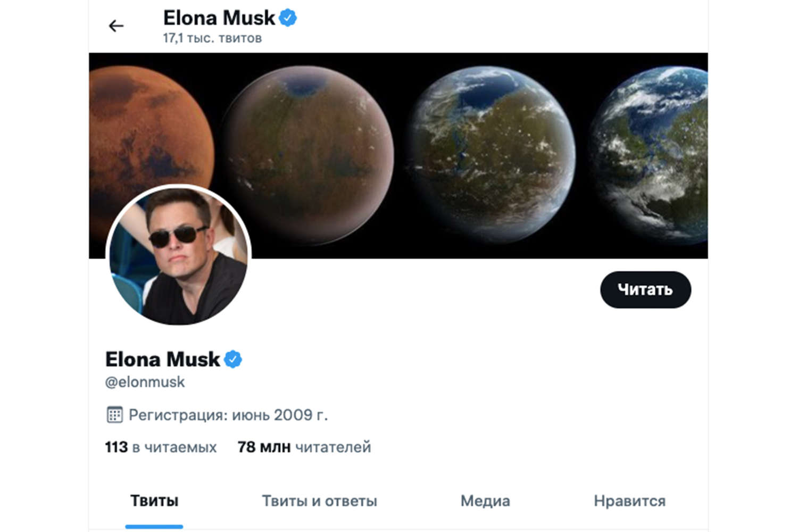Screen dimensions: 798x532
Task: Switch to the Твиты и ответы tab
Action: [319, 501]
